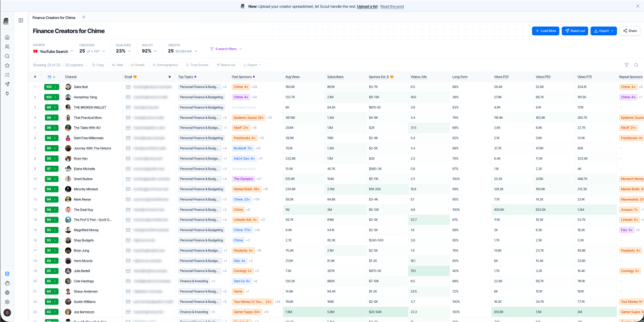
Task: Click Humphrey Yang's channel avatar
Action: coord(68,97)
